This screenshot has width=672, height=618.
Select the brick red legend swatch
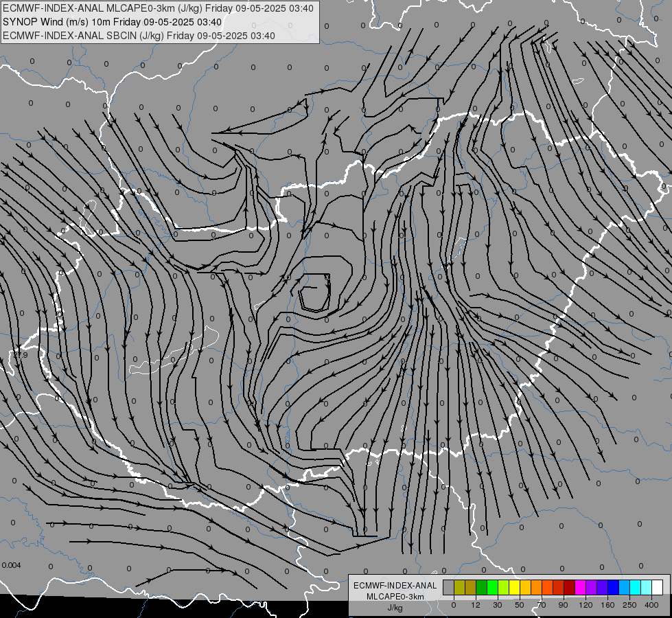tap(559, 587)
